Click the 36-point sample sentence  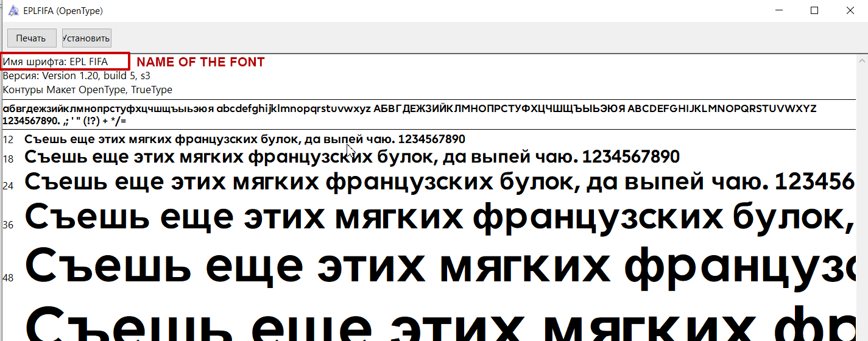click(x=440, y=218)
